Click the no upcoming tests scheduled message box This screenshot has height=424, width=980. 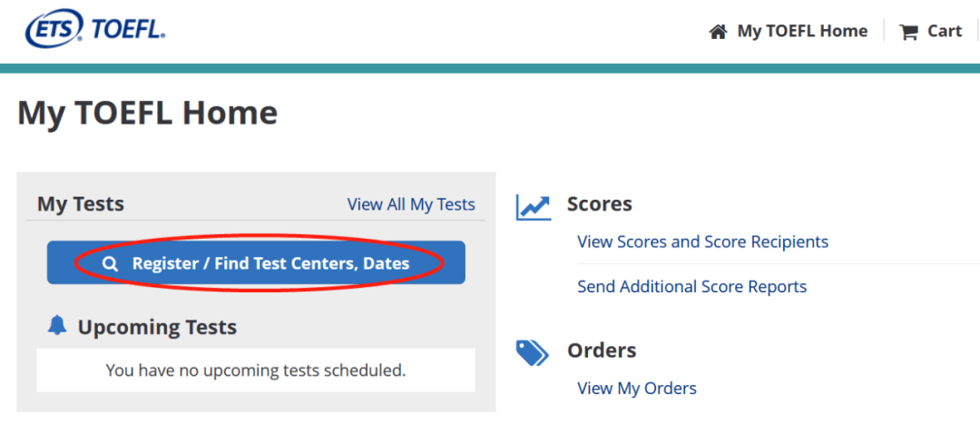click(x=256, y=370)
